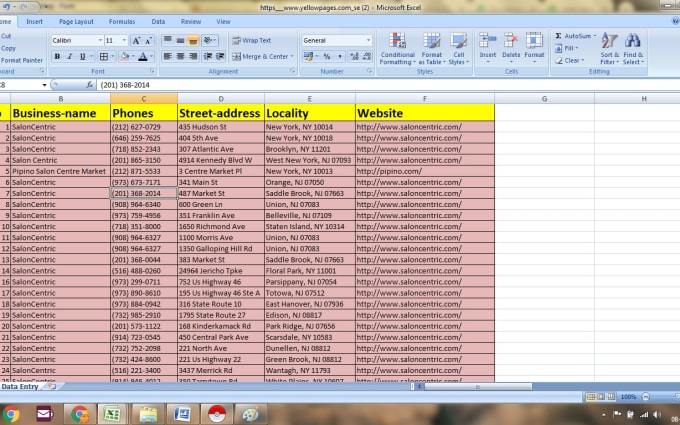The height and width of the screenshot is (425, 680).
Task: Align text left button
Action: [167, 56]
